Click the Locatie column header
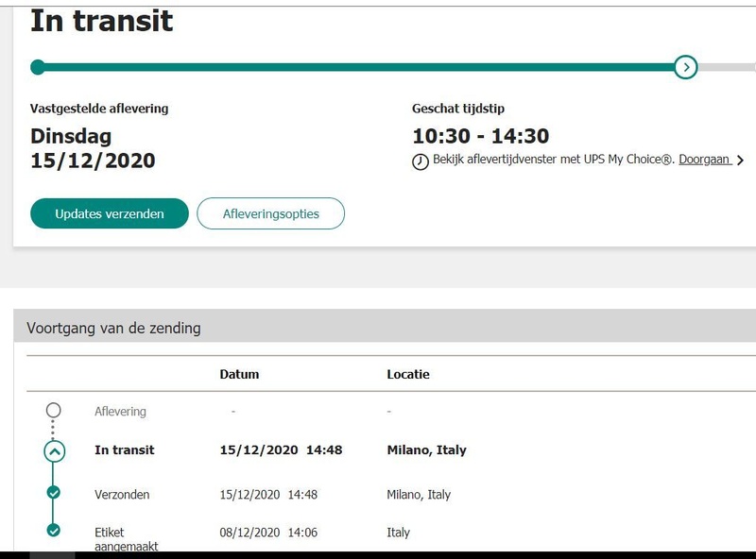 408,374
